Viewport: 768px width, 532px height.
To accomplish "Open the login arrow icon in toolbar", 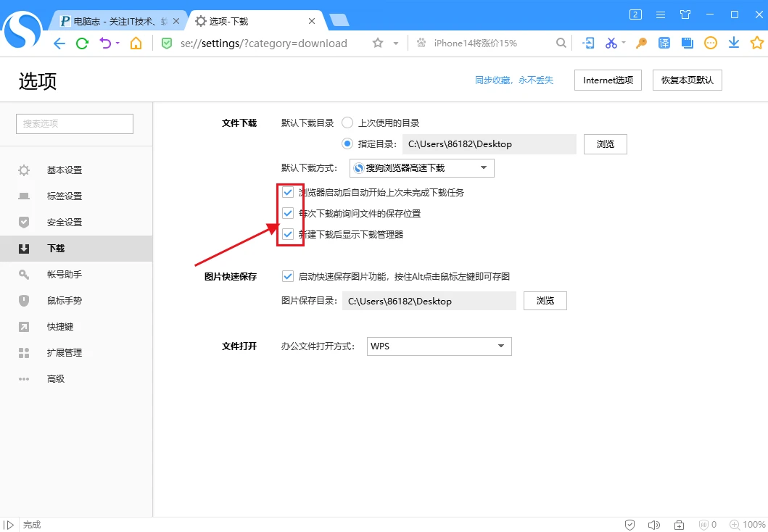I will coord(588,43).
